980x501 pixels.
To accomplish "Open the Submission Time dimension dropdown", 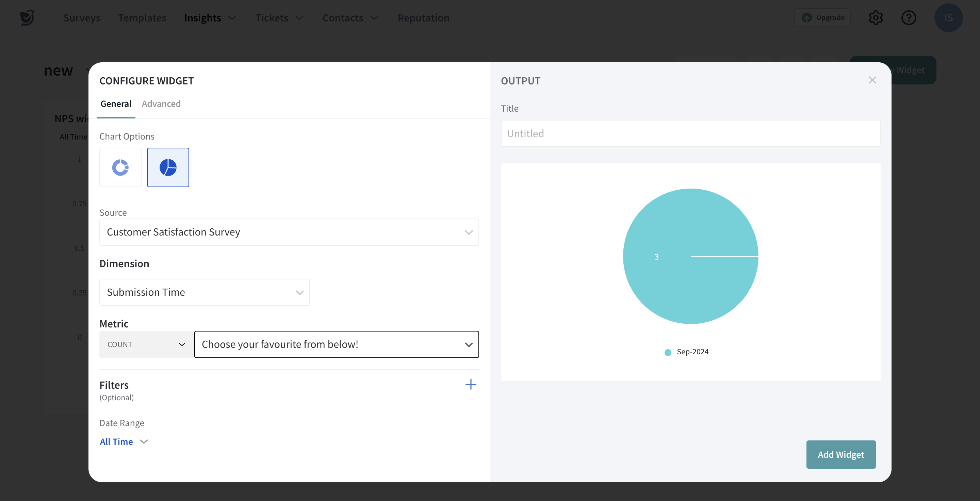I will (x=204, y=292).
